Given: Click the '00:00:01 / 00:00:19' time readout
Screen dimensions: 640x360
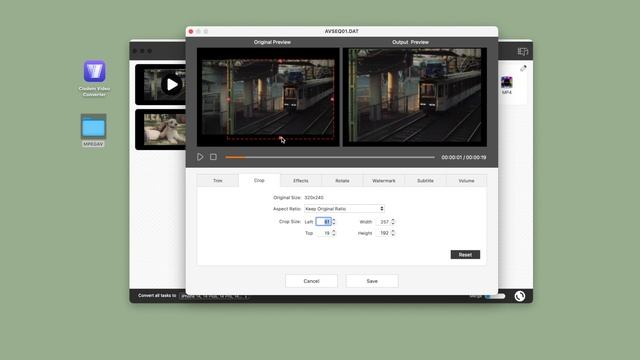Looking at the screenshot, I should pyautogui.click(x=464, y=157).
